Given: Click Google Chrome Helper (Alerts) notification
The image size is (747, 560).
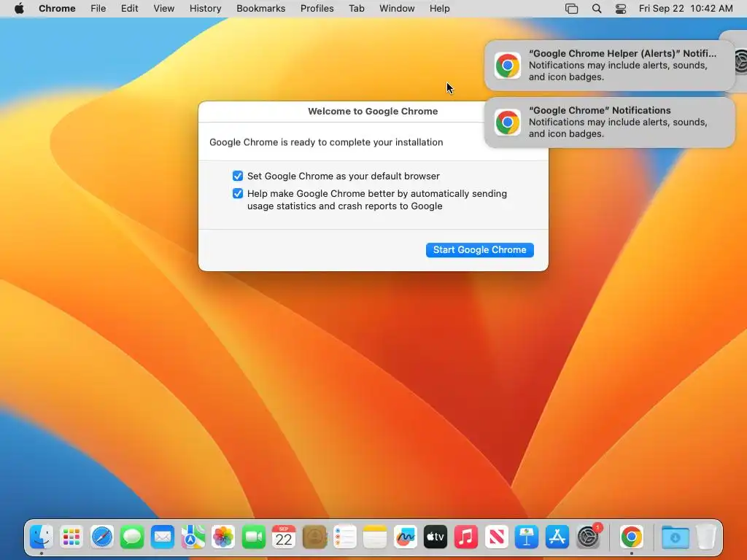Looking at the screenshot, I should coord(609,65).
